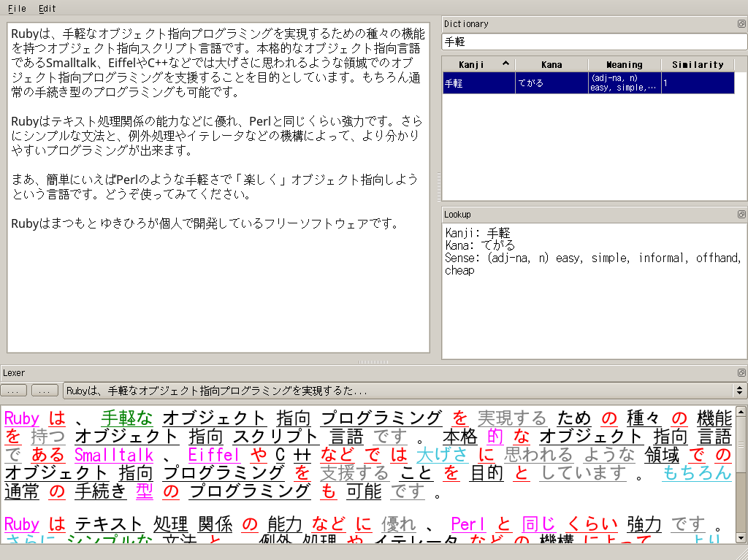Detach the Lexer panel with its float icon
Screen dimensions: 748x560
point(741,372)
